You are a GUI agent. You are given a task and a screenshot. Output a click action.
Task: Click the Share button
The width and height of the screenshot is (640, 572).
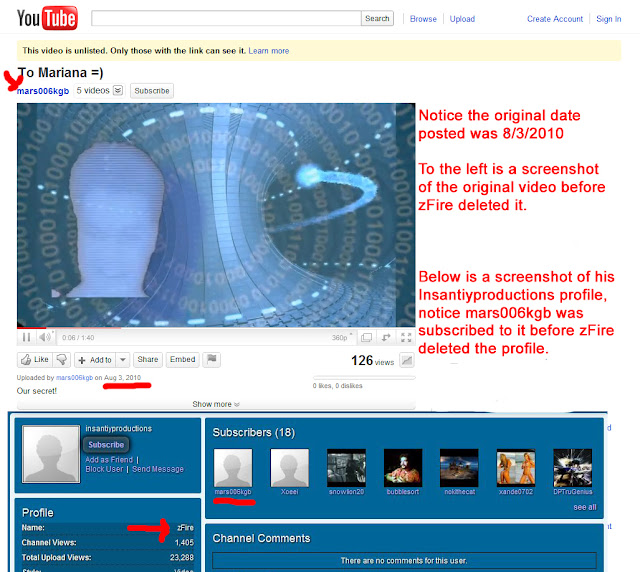(x=148, y=360)
